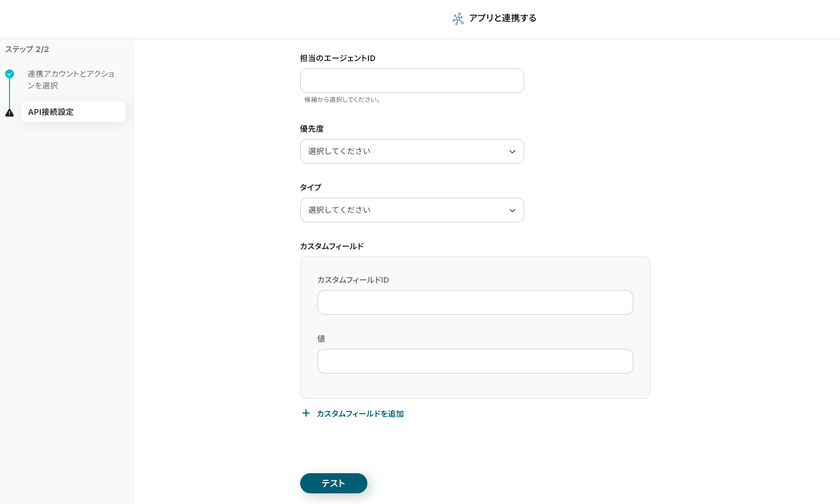
Task: Select the API接続設定 step
Action: (x=73, y=112)
